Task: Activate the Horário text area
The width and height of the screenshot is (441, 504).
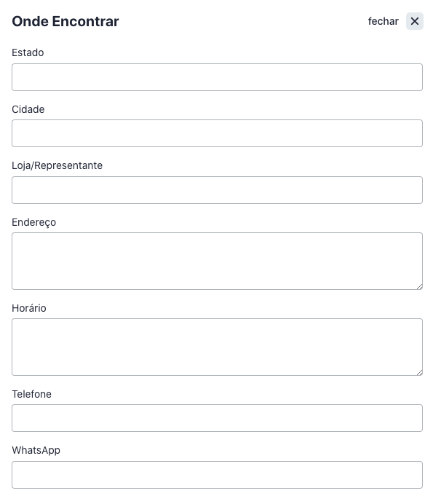Action: (217, 347)
